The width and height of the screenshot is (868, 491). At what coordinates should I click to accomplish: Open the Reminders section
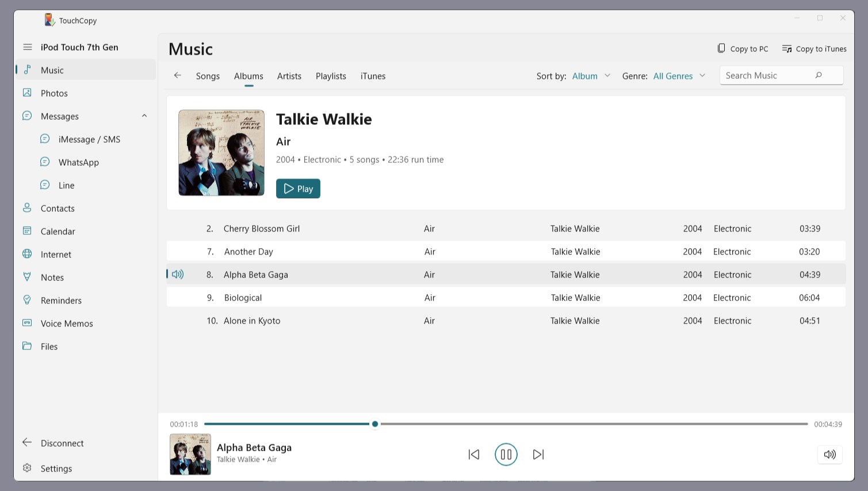[85, 300]
